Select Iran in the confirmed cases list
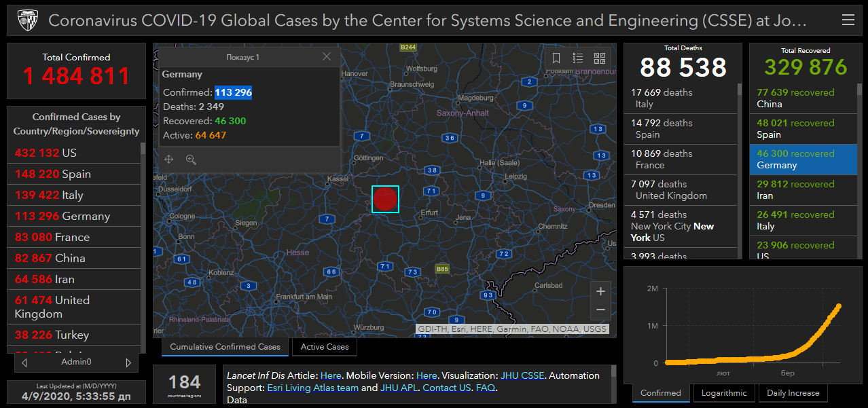This screenshot has height=408, width=868. [74, 280]
